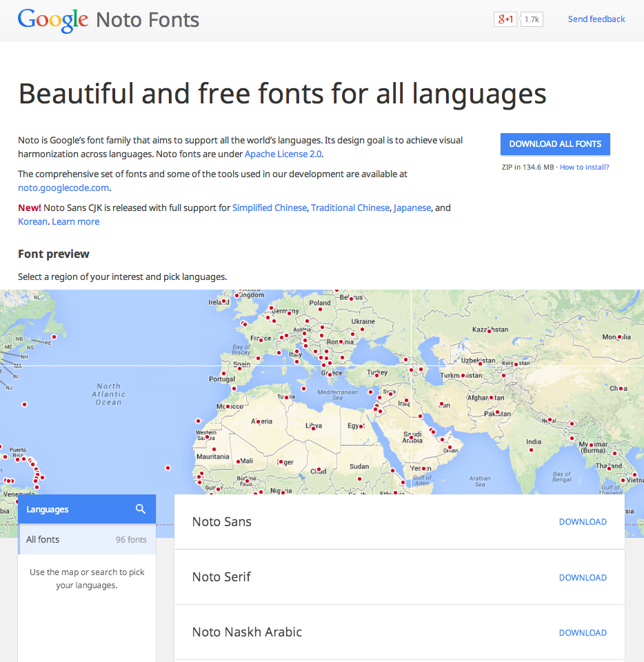Click the red map marker on Kazakhstan

[489, 331]
